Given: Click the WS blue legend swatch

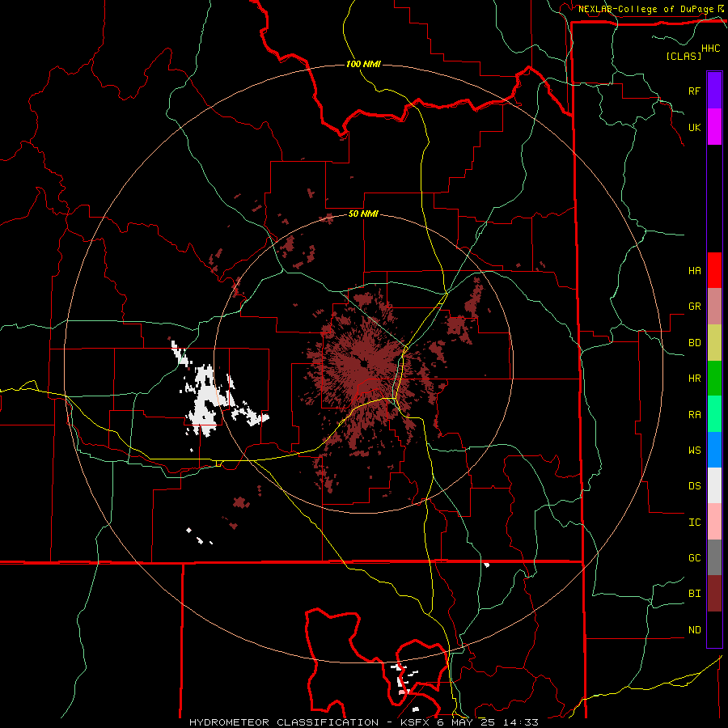Looking at the screenshot, I should [714, 450].
